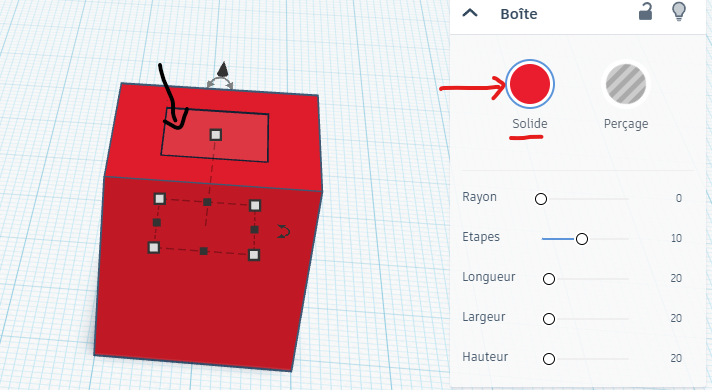Click the Longueur slider handle
The height and width of the screenshot is (390, 712).
[549, 279]
